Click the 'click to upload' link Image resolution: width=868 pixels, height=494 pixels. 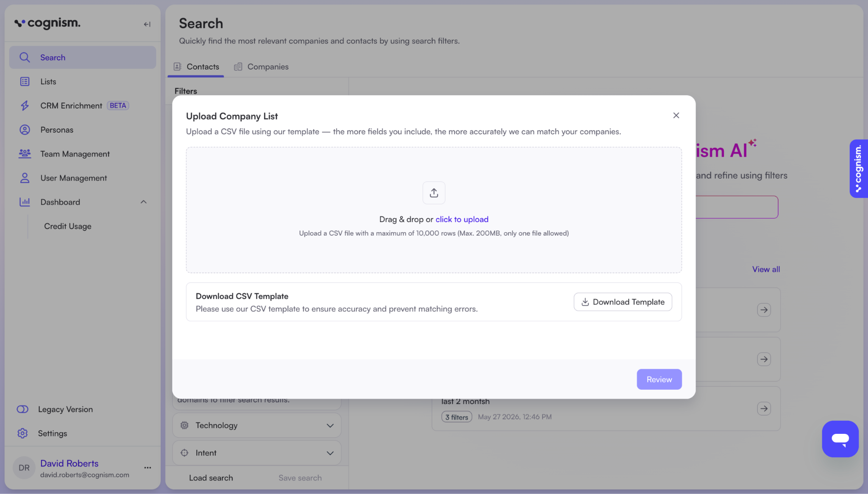tap(462, 219)
